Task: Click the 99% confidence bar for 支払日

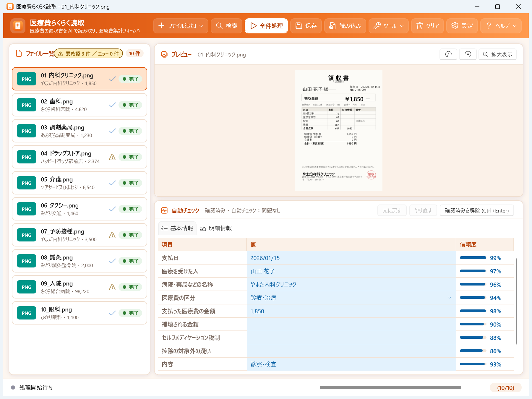Action: 473,258
